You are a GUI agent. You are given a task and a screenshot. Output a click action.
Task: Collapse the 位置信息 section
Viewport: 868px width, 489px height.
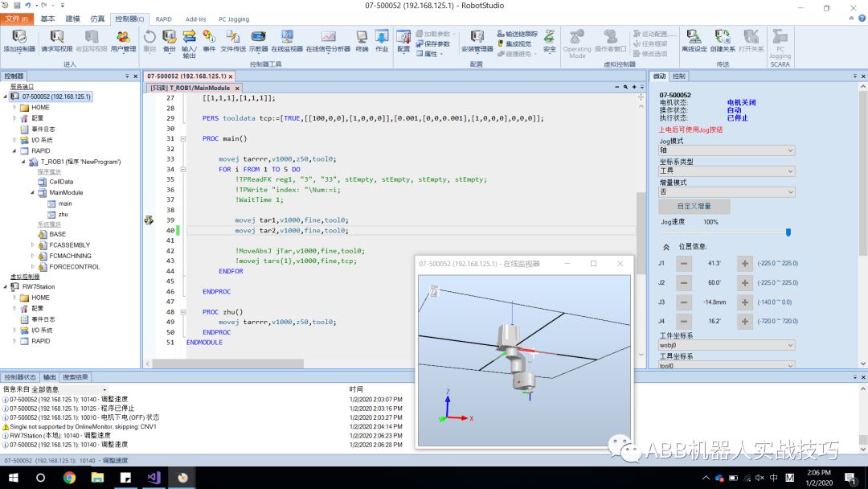666,247
